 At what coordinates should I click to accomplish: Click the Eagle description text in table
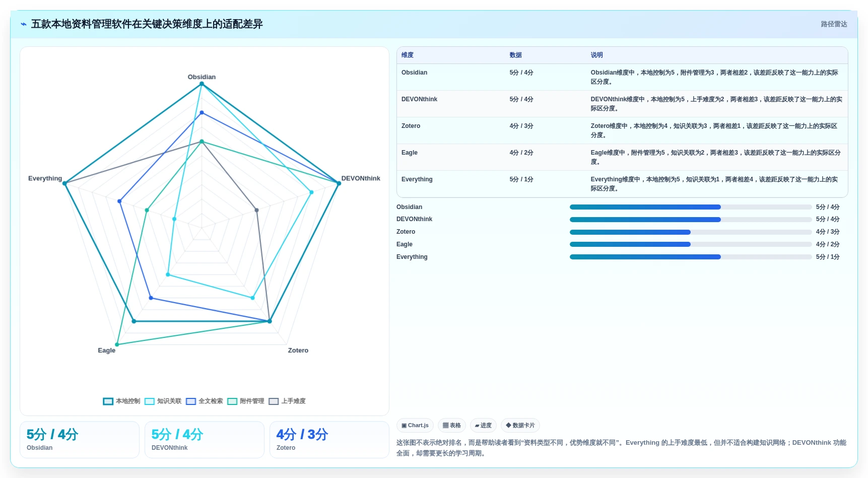click(x=715, y=157)
